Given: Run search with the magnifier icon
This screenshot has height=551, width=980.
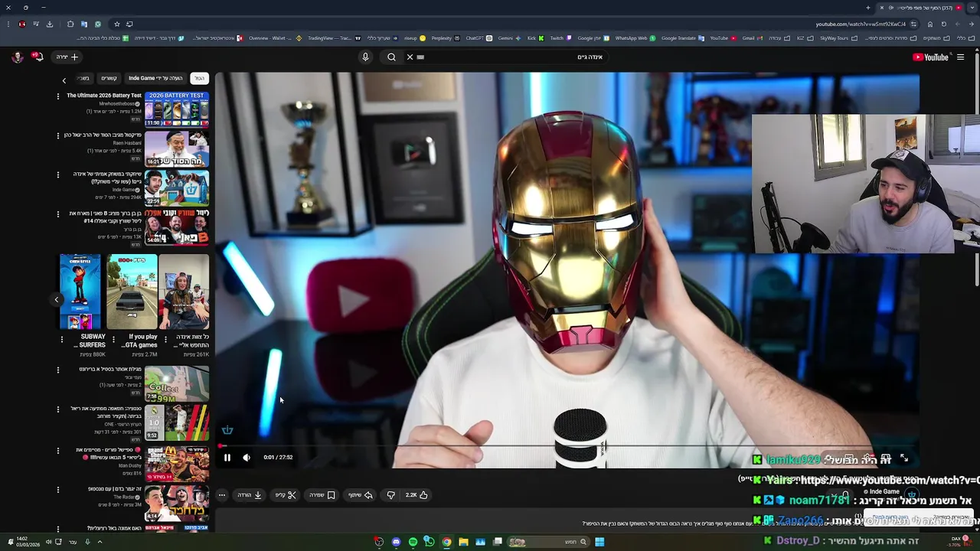Looking at the screenshot, I should coord(391,57).
